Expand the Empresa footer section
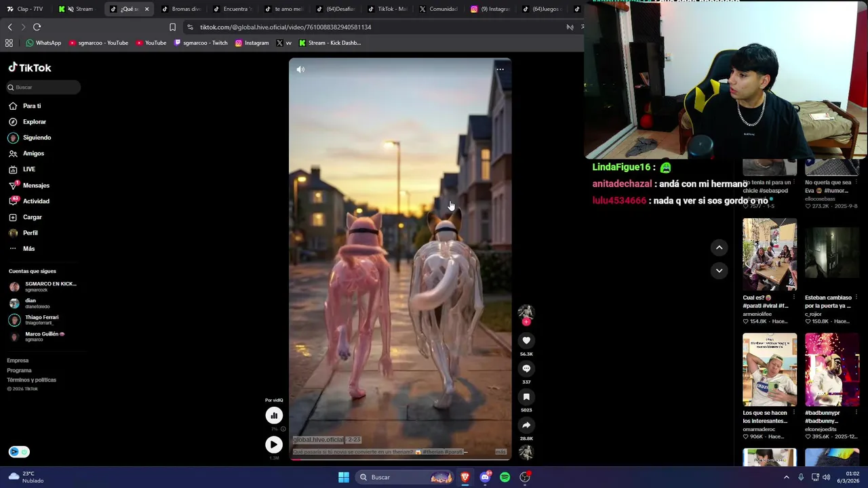This screenshot has height=488, width=868. 18,361
